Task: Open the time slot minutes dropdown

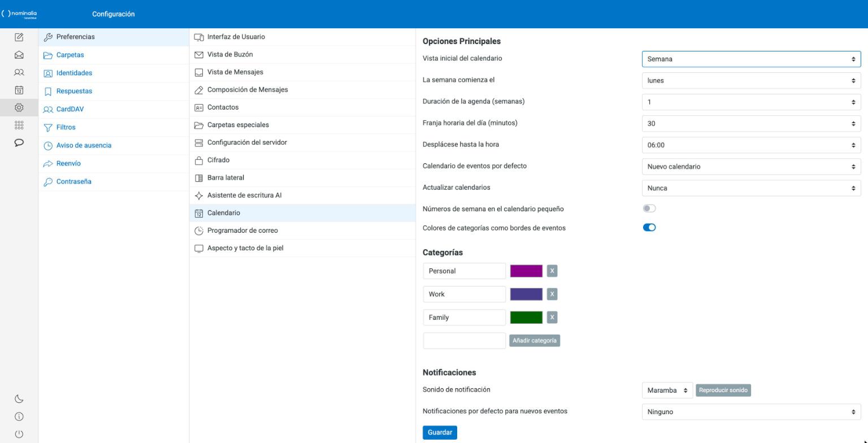Action: pyautogui.click(x=751, y=123)
